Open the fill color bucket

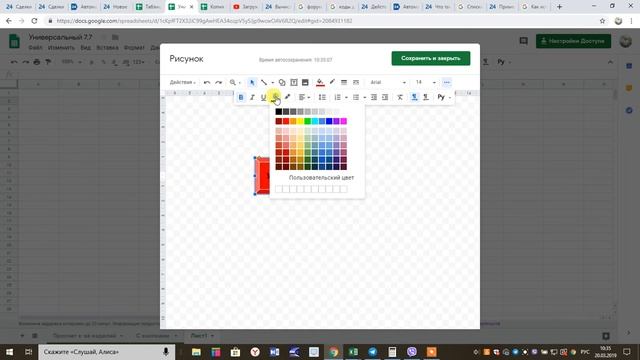[320, 82]
